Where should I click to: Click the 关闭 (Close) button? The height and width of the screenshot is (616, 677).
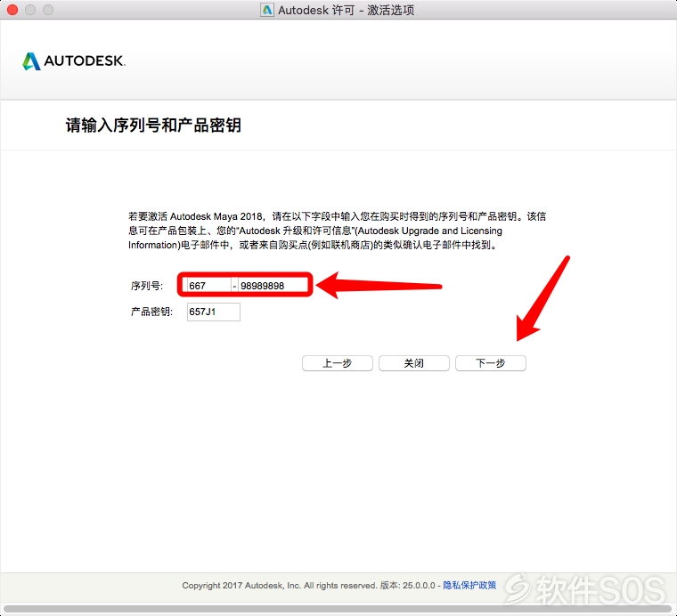point(414,363)
